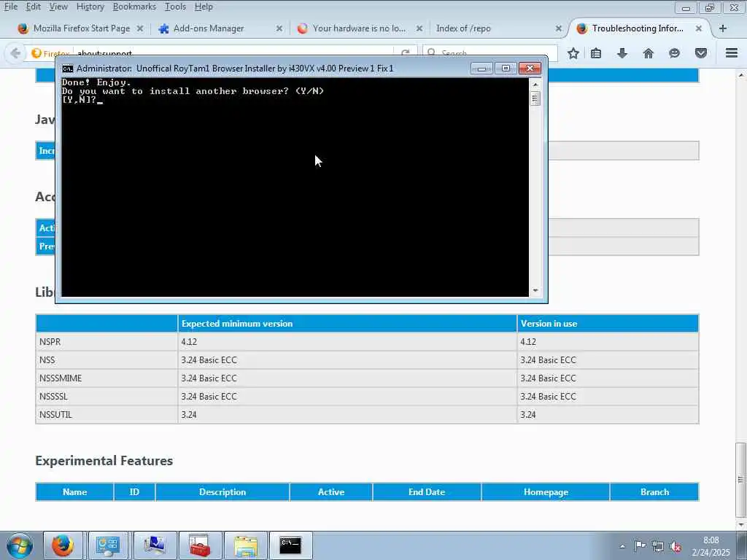Screen dimensions: 747x560
Task: Click the End Date column header
Action: (x=426, y=492)
